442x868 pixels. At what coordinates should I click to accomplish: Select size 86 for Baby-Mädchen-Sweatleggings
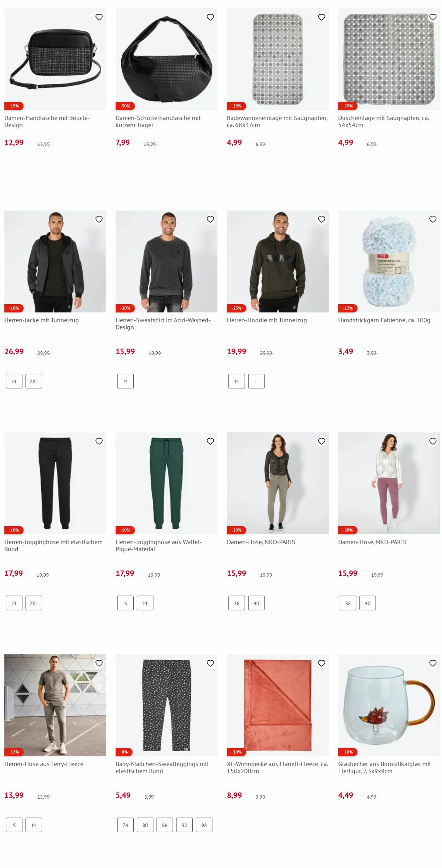coord(165,825)
